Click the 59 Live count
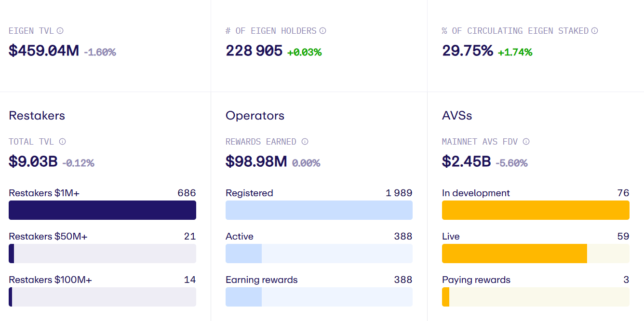The height and width of the screenshot is (321, 644). tap(623, 237)
